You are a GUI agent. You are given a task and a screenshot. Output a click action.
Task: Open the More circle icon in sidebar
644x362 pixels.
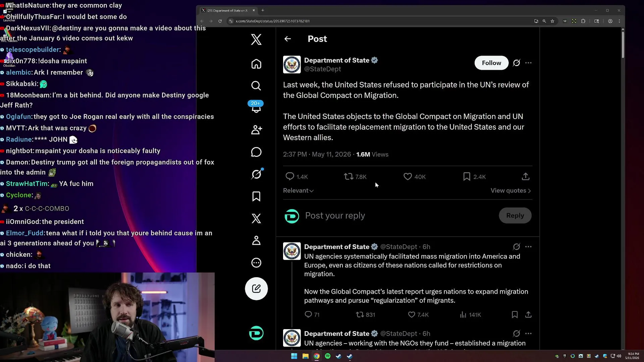coord(256,263)
